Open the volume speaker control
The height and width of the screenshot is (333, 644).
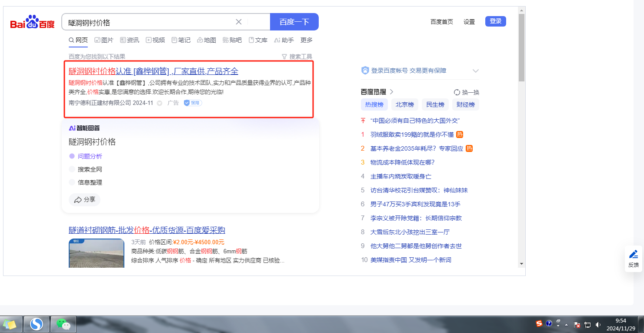598,325
